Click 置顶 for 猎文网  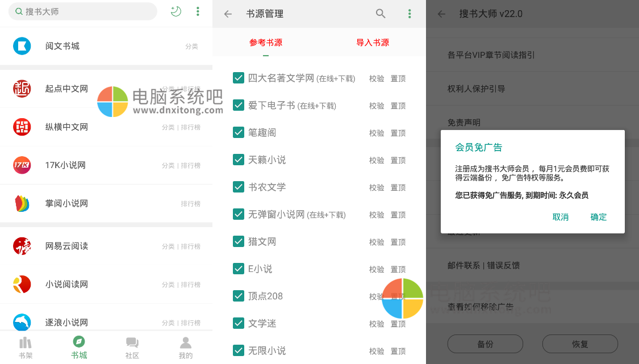tap(398, 242)
